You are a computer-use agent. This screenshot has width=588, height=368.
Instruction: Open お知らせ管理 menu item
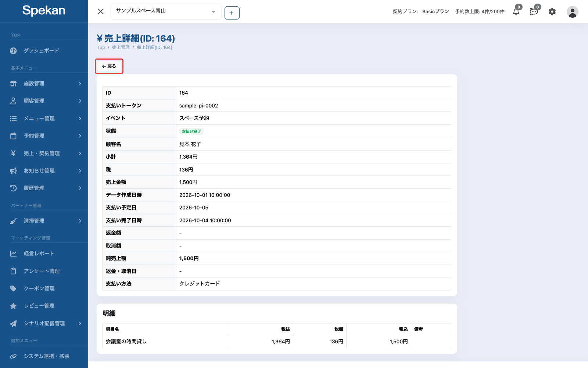pyautogui.click(x=39, y=171)
